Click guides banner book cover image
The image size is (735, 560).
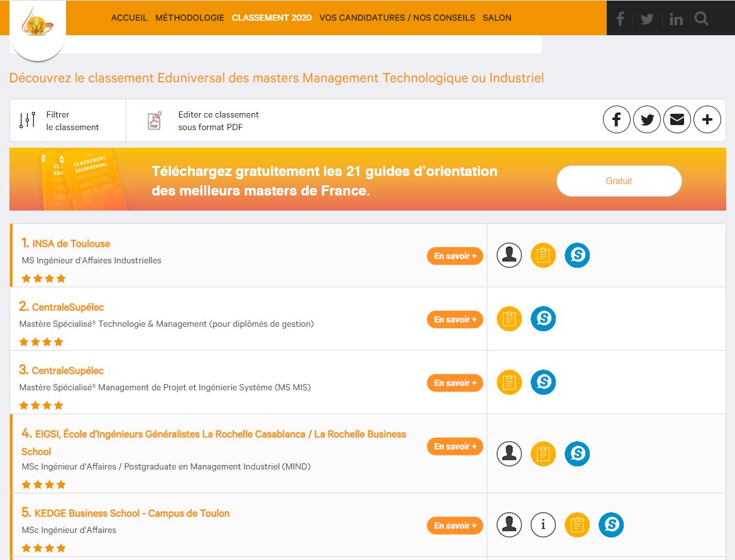pos(84,180)
